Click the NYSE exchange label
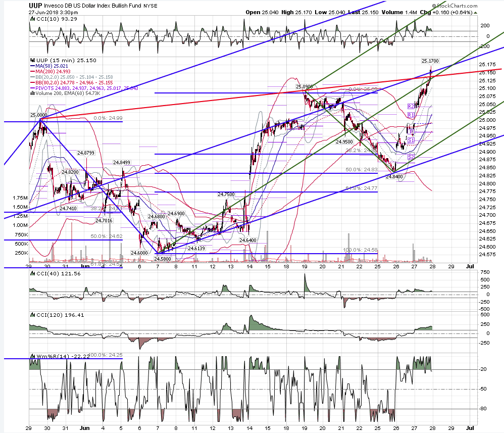The image size is (504, 433). [x=150, y=6]
